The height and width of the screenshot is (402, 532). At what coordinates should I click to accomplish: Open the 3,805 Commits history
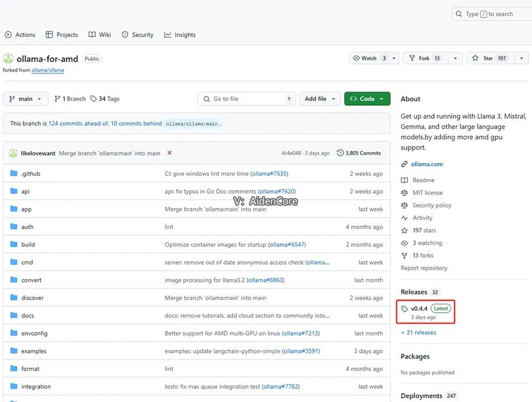(x=359, y=153)
